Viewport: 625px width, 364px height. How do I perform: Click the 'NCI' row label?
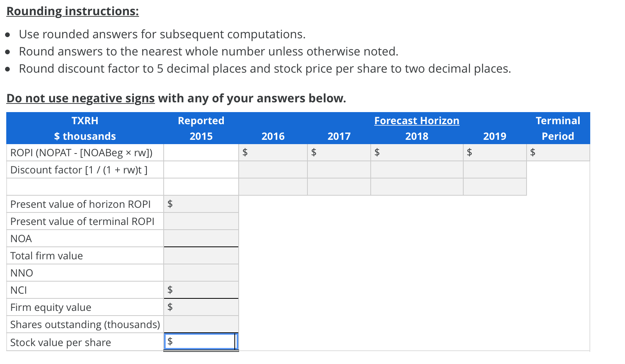[x=19, y=290]
